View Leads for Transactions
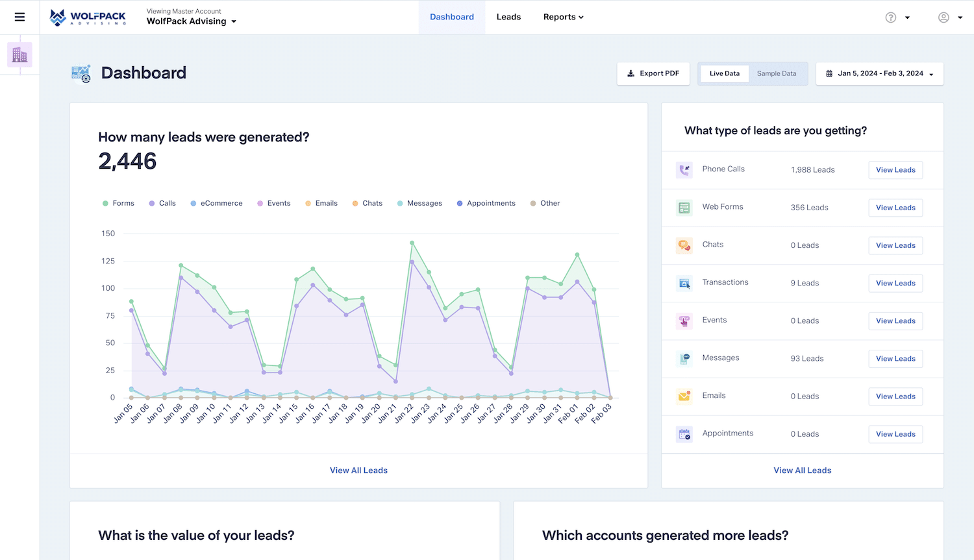Image resolution: width=974 pixels, height=560 pixels. tap(895, 283)
